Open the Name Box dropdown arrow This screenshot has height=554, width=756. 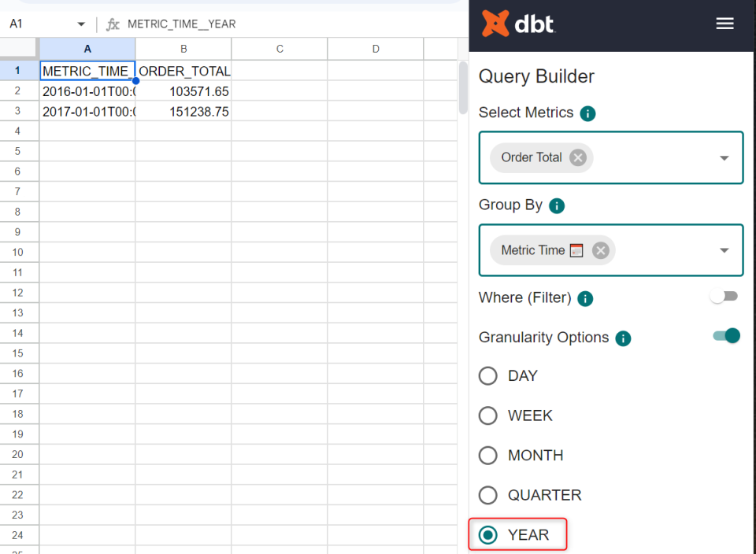(x=81, y=24)
